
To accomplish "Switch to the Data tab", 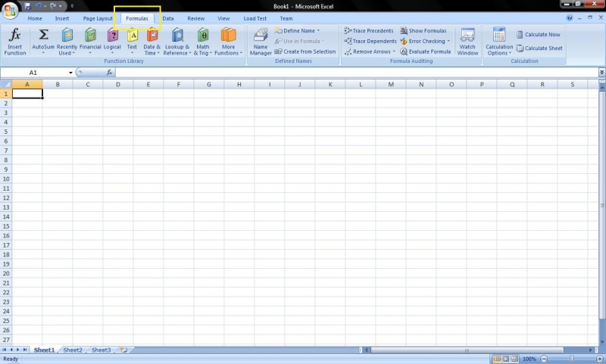I will click(167, 18).
